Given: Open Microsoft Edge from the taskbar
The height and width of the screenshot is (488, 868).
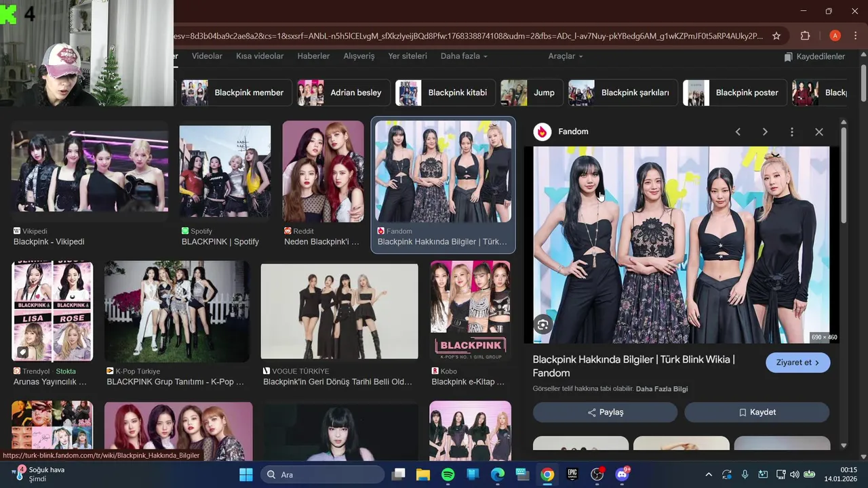Looking at the screenshot, I should pos(498,474).
